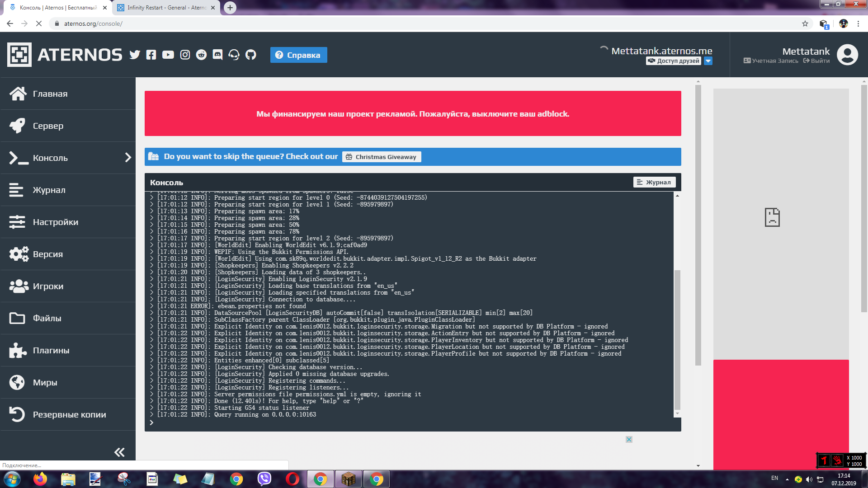Screen dimensions: 868x488
Task: Open Сервер page in sidebar
Action: [68, 126]
